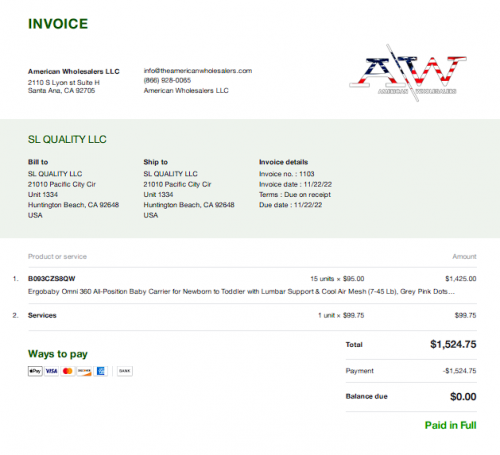Click the Services line item
The image size is (500, 455).
pos(42,315)
